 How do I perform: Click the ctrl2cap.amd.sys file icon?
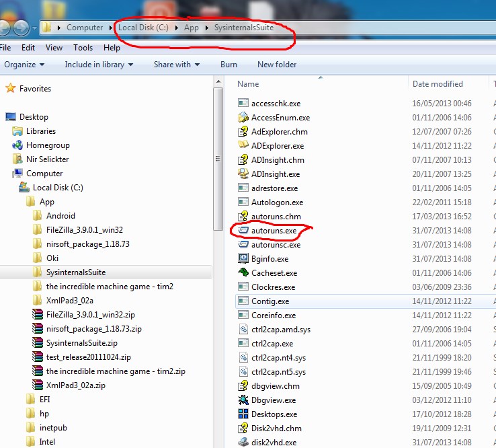point(243,329)
